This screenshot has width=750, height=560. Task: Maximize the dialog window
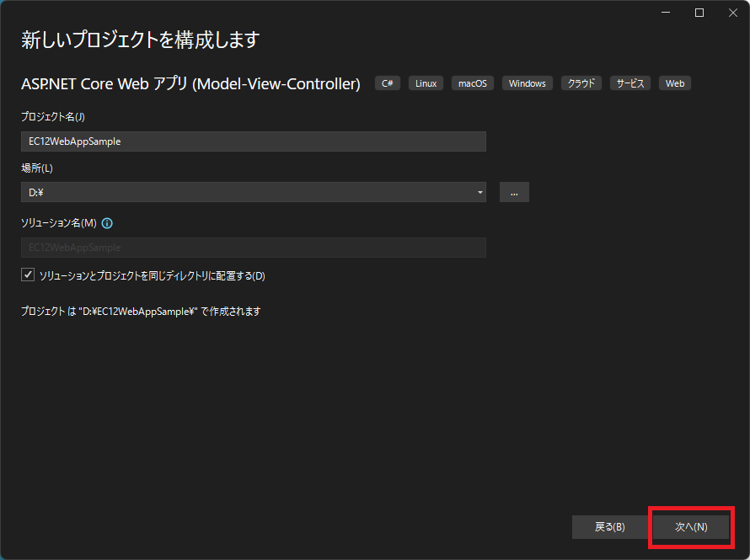pos(699,13)
